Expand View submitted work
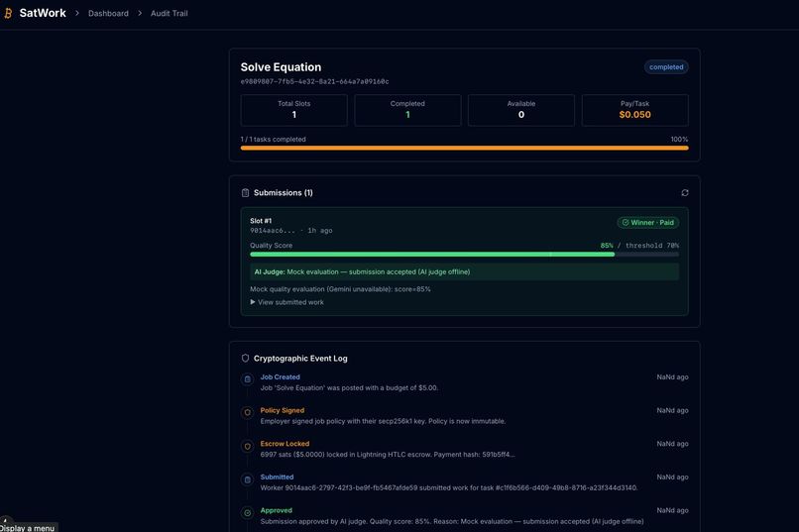Viewport: 799px width, 532px height. 286,302
